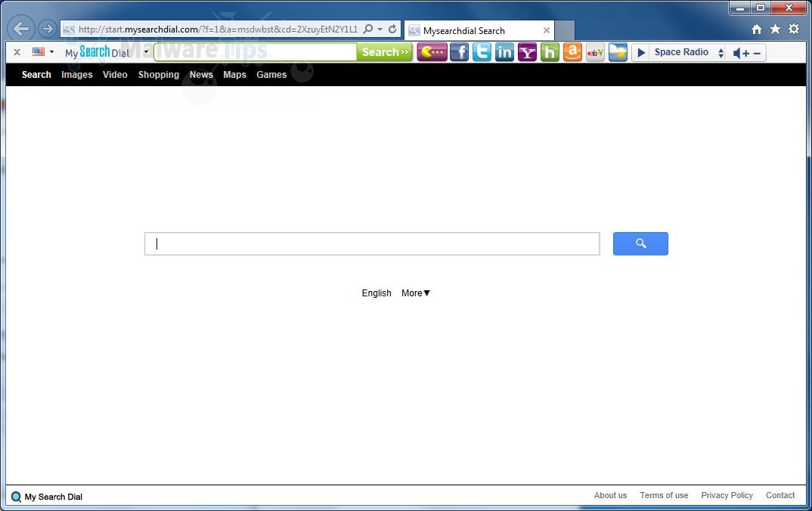Click the blue magnifier search button
The width and height of the screenshot is (812, 511).
[x=640, y=243]
